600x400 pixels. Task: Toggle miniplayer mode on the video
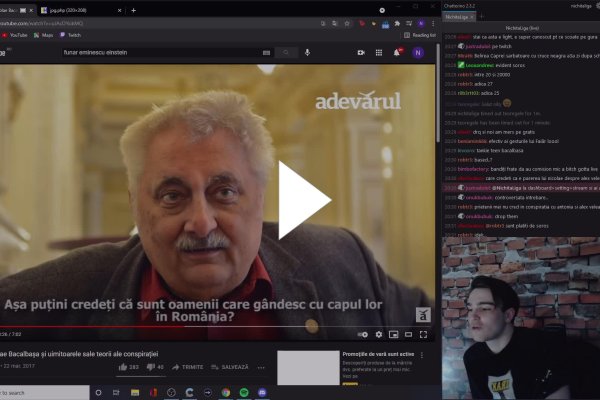393,334
